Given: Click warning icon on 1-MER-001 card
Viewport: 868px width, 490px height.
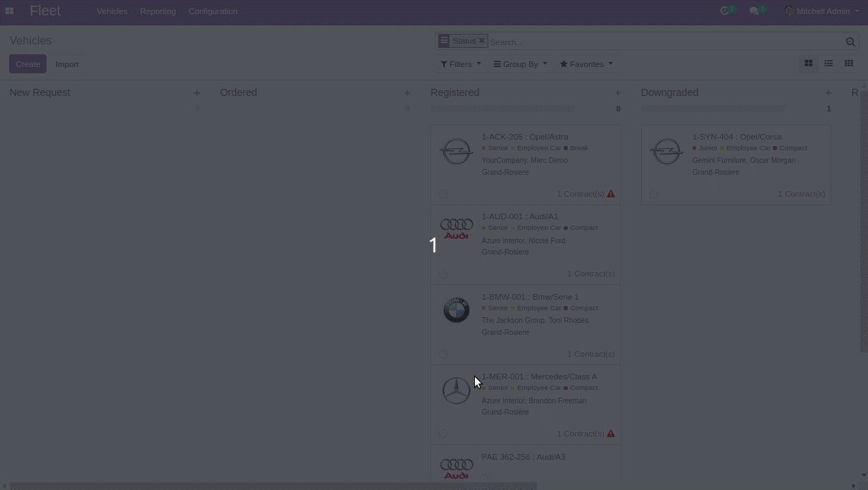Looking at the screenshot, I should pos(611,434).
